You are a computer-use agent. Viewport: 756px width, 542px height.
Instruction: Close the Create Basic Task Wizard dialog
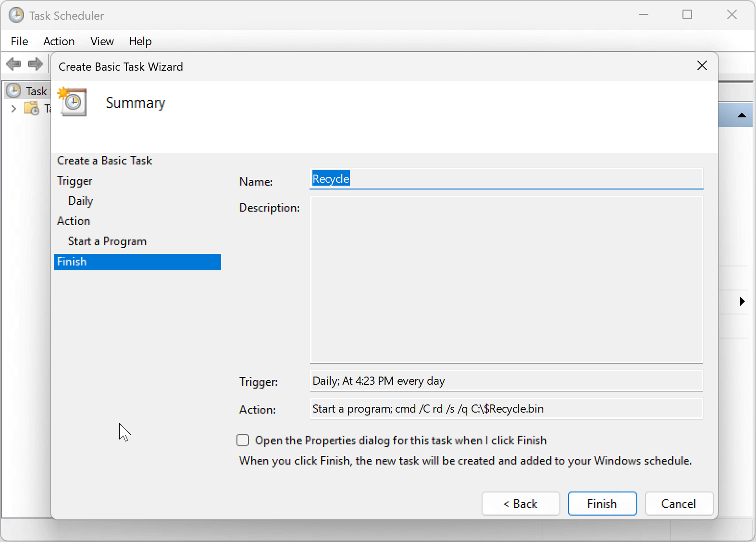(x=702, y=66)
